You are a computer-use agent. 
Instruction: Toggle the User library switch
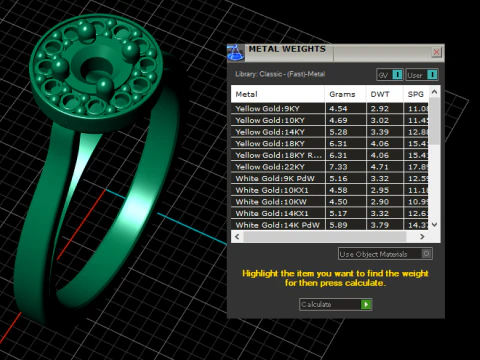tap(422, 75)
